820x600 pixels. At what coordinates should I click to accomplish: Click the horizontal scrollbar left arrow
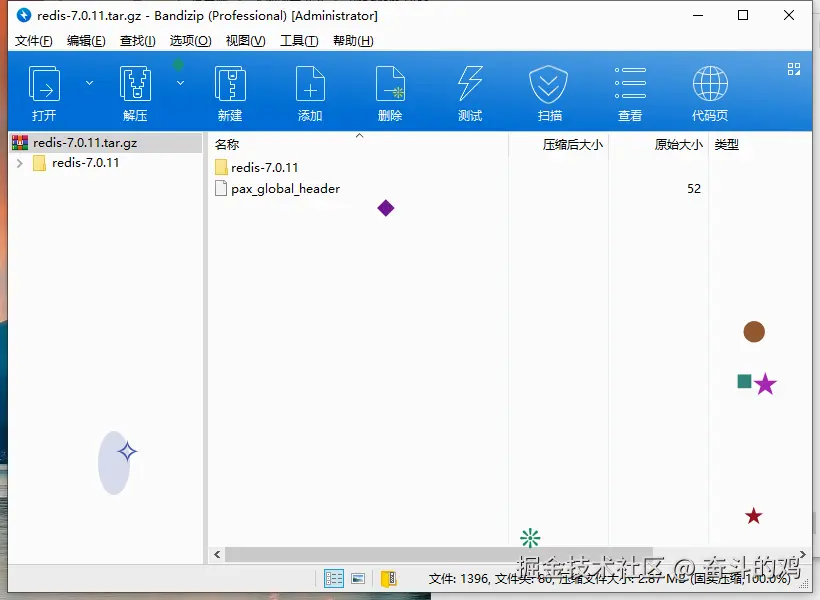[x=217, y=554]
